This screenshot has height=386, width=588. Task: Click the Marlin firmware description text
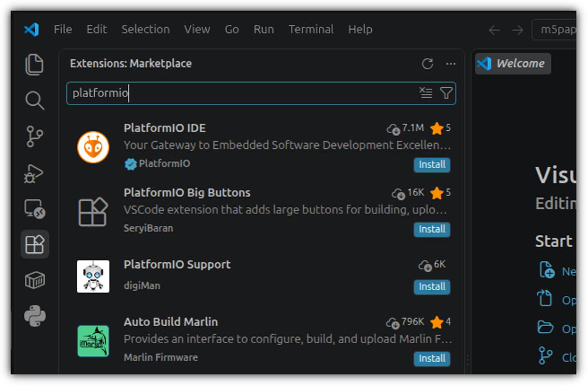coord(288,339)
